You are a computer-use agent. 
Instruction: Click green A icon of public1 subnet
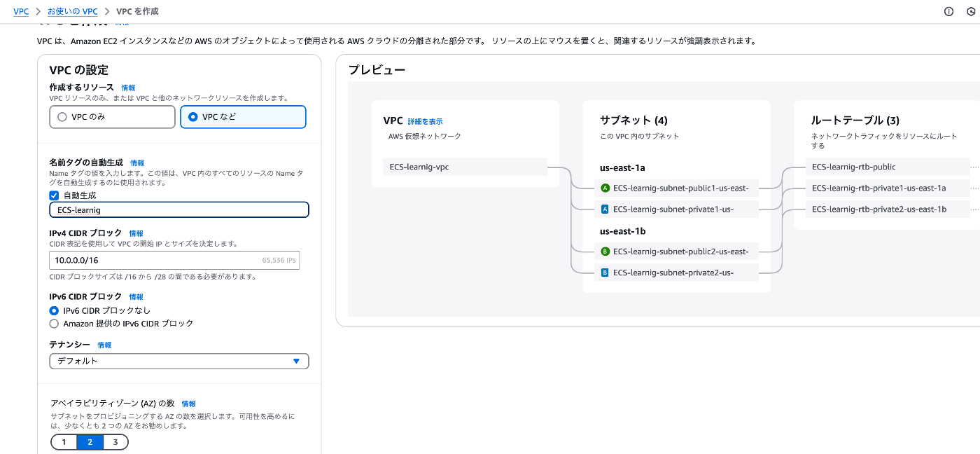click(x=605, y=188)
